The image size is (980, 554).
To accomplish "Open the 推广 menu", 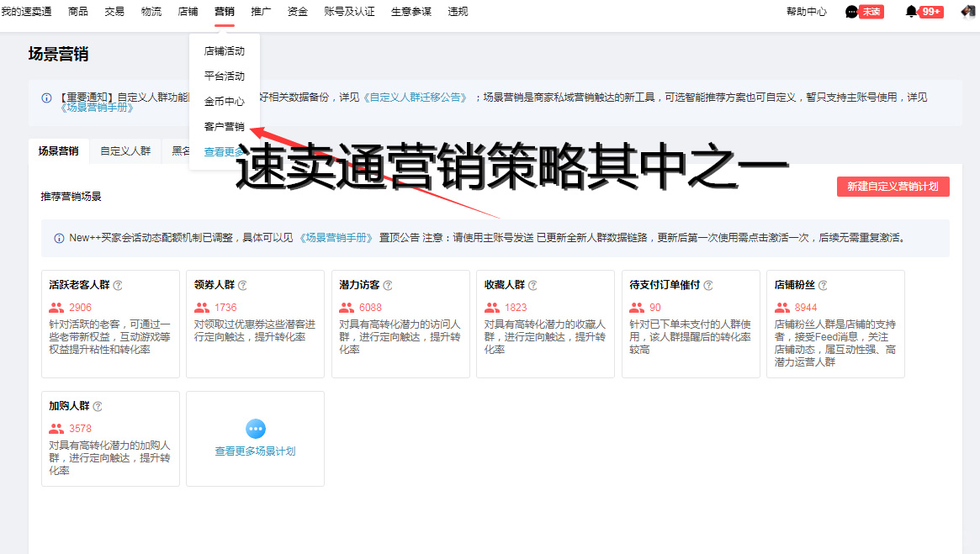I will click(262, 12).
